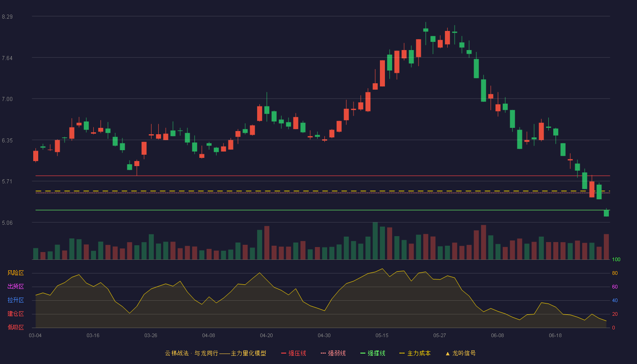Select the 拉升区 zone label
Screen dimensions: 637x364
coord(15,300)
